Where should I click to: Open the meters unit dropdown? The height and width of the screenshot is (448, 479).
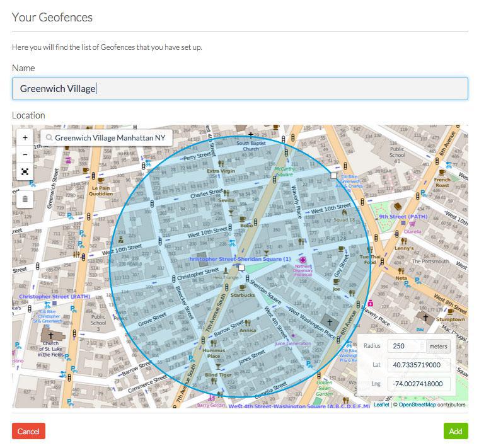[x=437, y=346]
